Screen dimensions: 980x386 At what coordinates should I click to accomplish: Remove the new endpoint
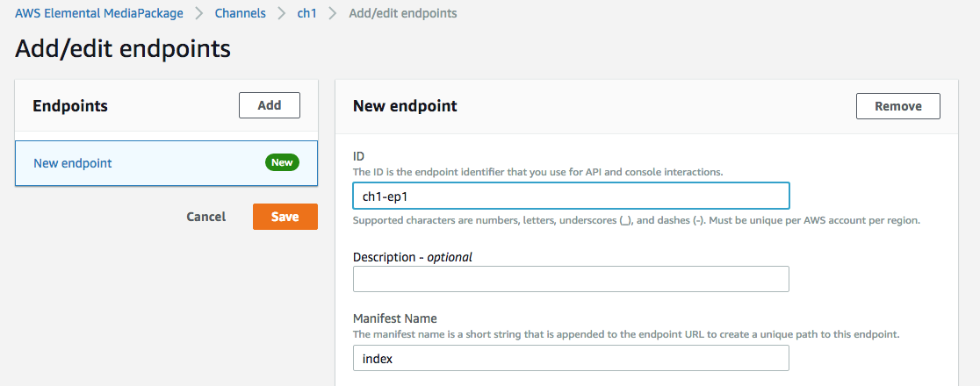point(897,106)
